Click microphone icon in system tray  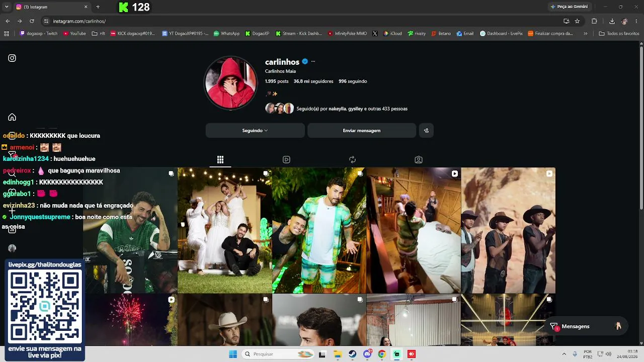575,354
